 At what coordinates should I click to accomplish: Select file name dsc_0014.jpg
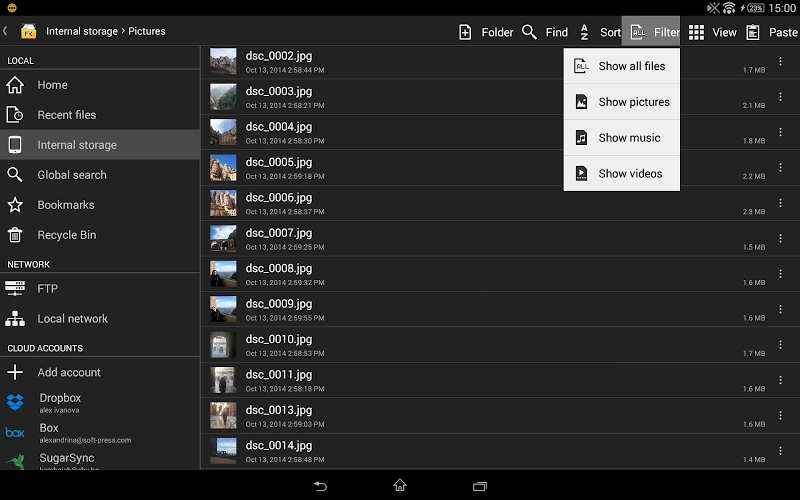point(279,446)
